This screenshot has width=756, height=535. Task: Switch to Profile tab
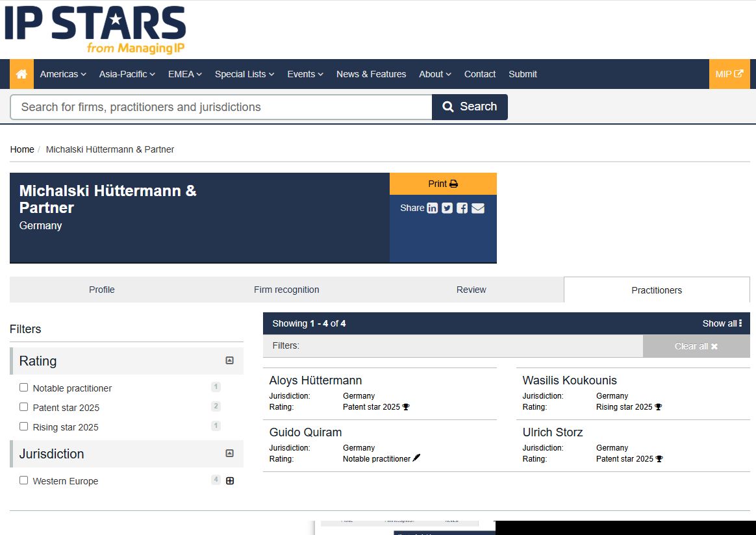(102, 290)
